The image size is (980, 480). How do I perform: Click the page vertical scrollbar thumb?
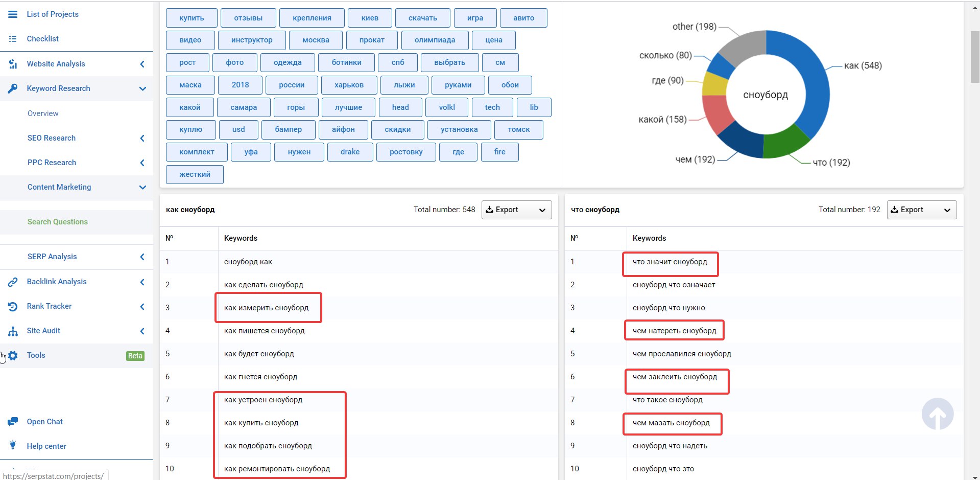coord(975,56)
